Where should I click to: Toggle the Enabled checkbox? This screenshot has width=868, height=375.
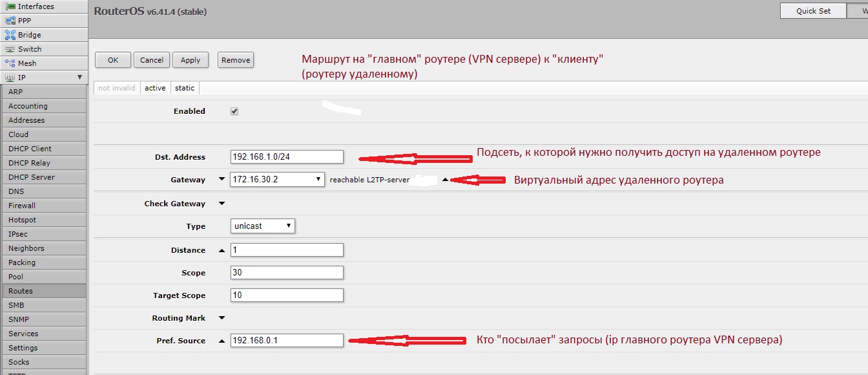[234, 111]
